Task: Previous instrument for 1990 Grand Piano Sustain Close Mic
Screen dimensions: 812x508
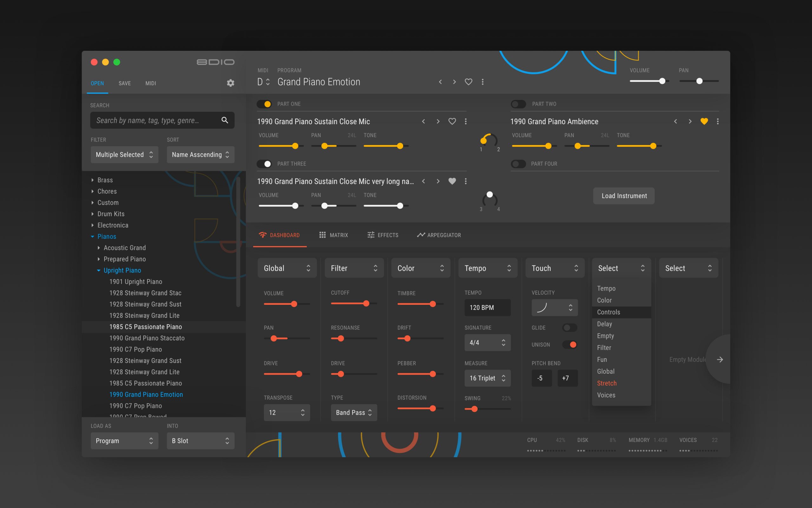Action: [x=423, y=121]
